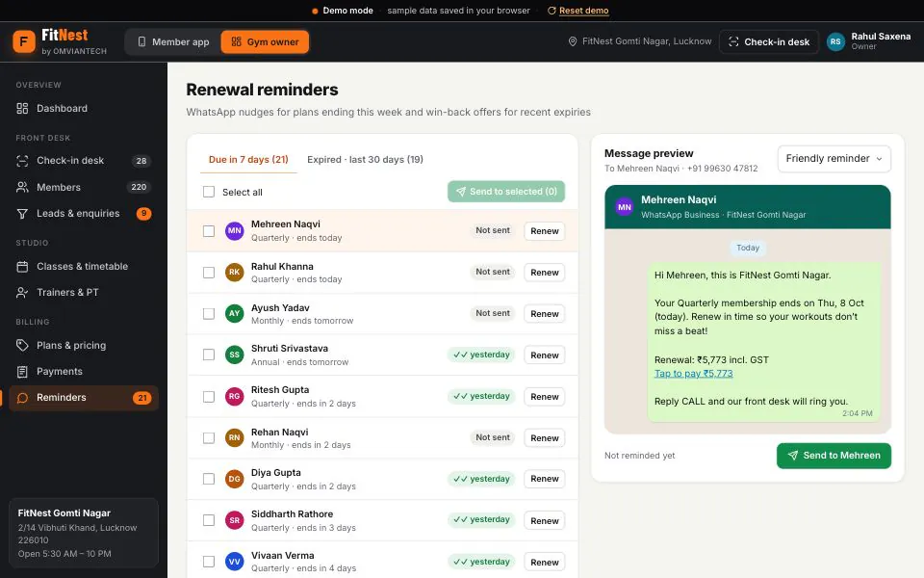
Task: Switch to Due in 7 days tab
Action: pyautogui.click(x=248, y=160)
